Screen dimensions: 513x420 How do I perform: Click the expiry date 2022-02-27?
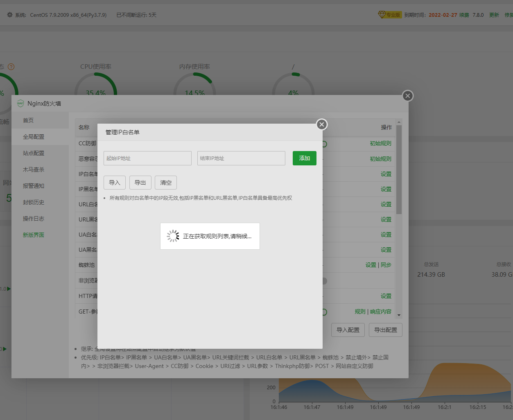443,15
